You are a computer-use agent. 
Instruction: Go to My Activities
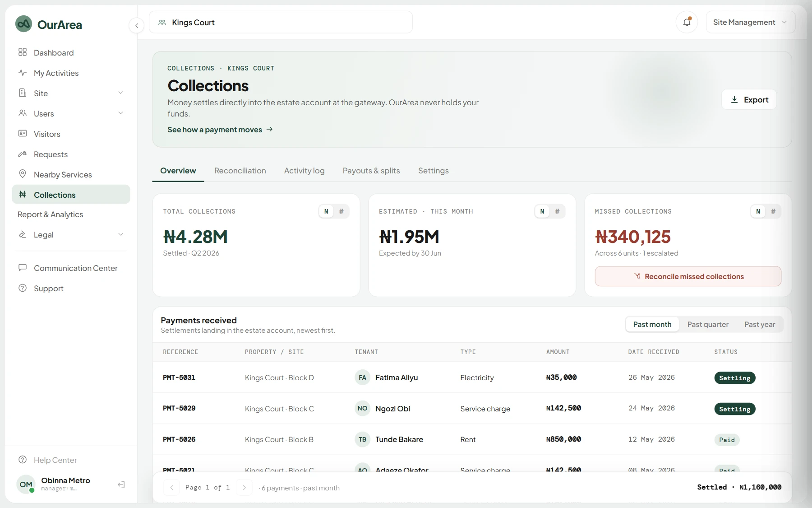(71, 73)
